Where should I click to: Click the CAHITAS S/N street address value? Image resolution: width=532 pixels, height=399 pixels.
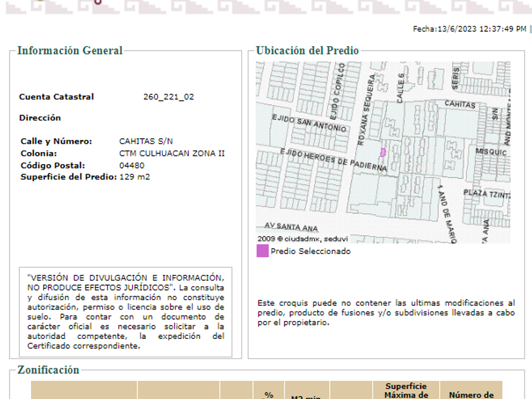click(x=146, y=141)
